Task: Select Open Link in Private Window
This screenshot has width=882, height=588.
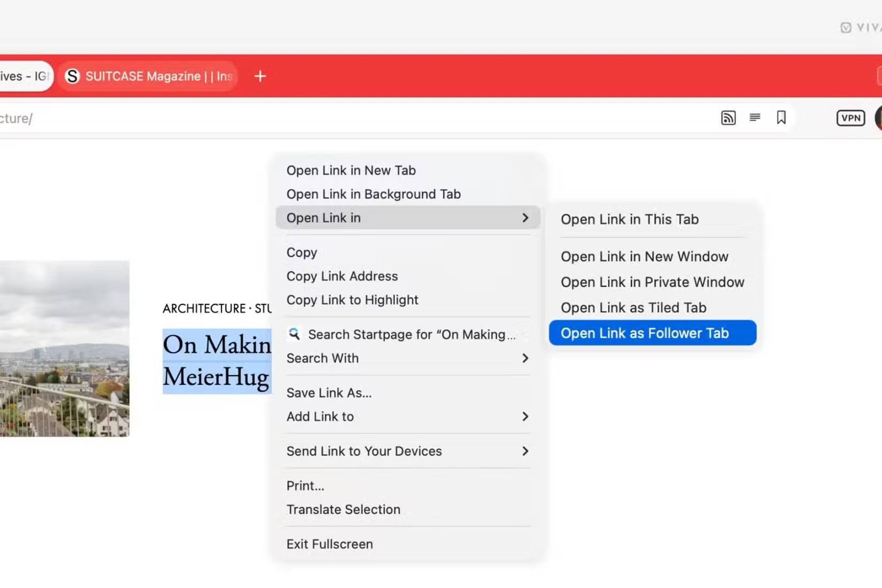Action: click(x=652, y=282)
